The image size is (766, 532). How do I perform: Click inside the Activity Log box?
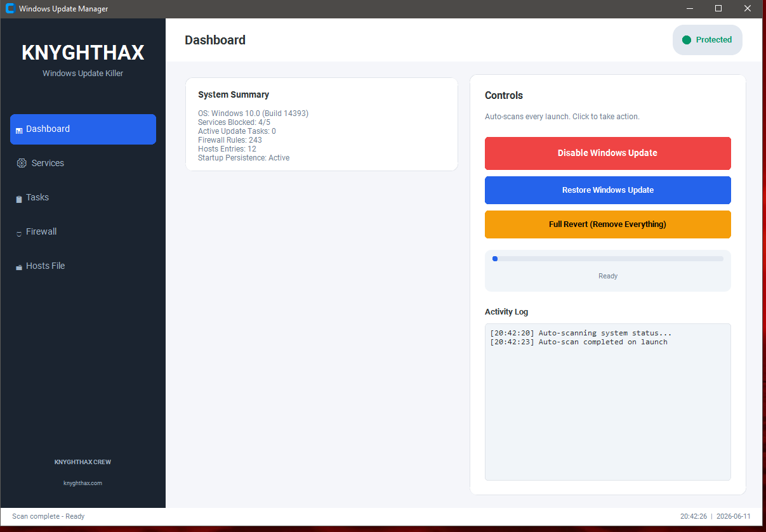click(x=607, y=402)
